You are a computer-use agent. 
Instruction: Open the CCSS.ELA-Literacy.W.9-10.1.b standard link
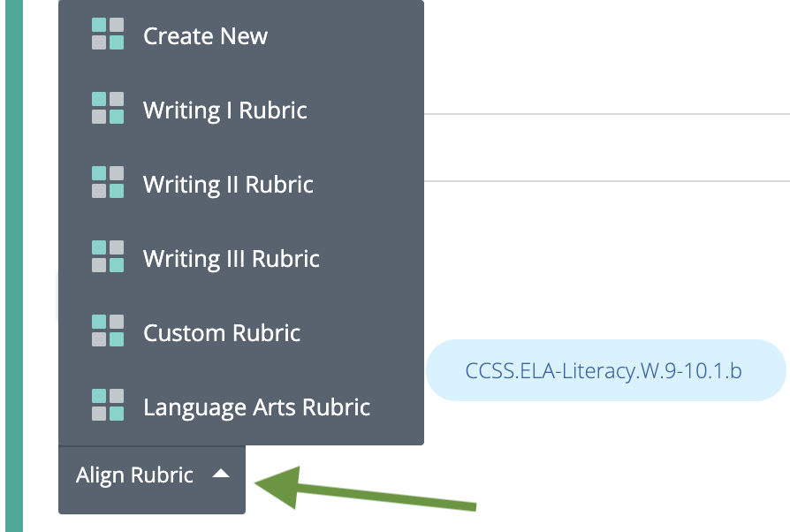[x=606, y=370]
